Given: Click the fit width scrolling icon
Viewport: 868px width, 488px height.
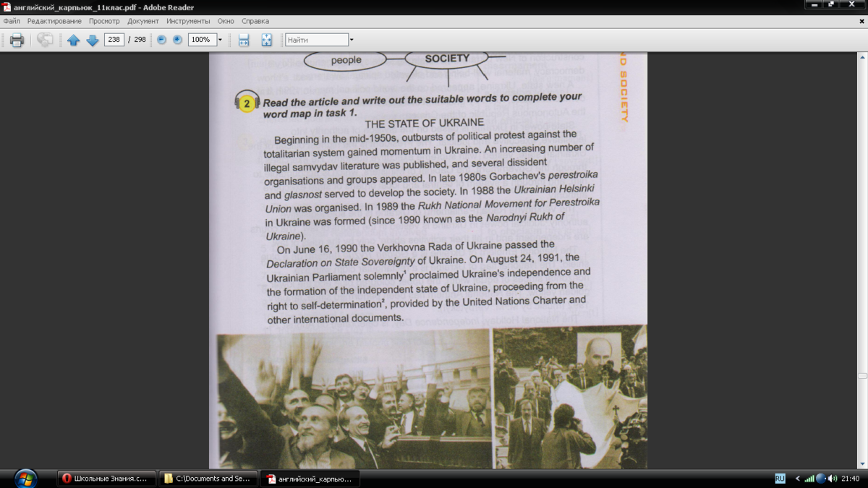Looking at the screenshot, I should (244, 40).
